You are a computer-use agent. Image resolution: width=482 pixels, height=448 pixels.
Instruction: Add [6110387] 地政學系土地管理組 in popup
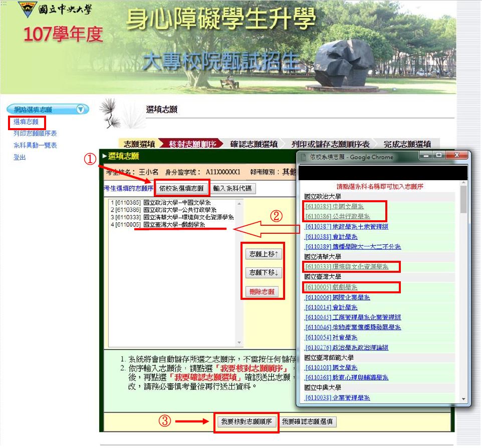[347, 227]
